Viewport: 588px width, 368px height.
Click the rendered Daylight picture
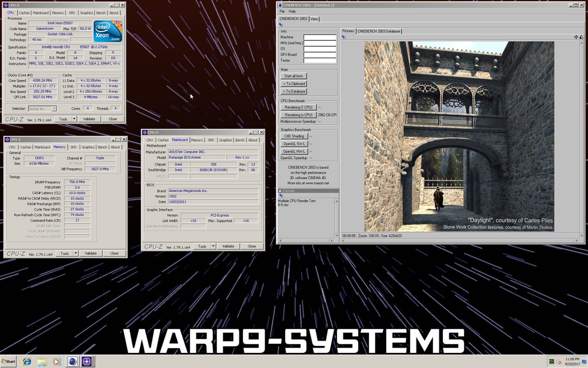[459, 136]
